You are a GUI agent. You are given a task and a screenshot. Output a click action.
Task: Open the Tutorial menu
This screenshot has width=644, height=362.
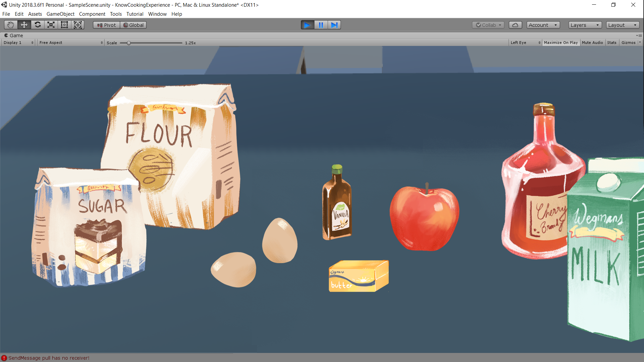pyautogui.click(x=135, y=14)
